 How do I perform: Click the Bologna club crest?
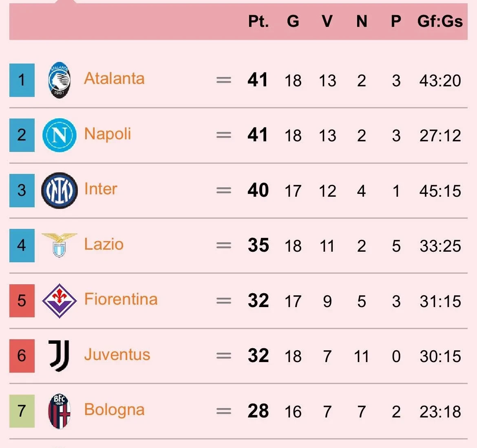[x=60, y=411]
